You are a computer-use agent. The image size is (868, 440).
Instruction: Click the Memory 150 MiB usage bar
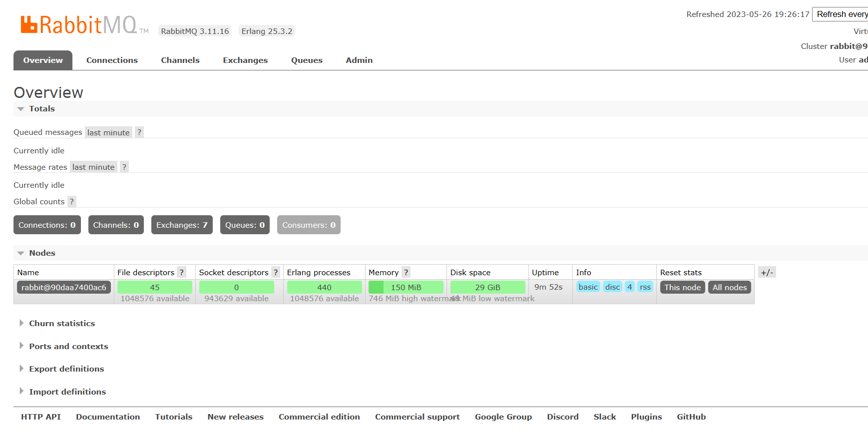click(x=406, y=287)
